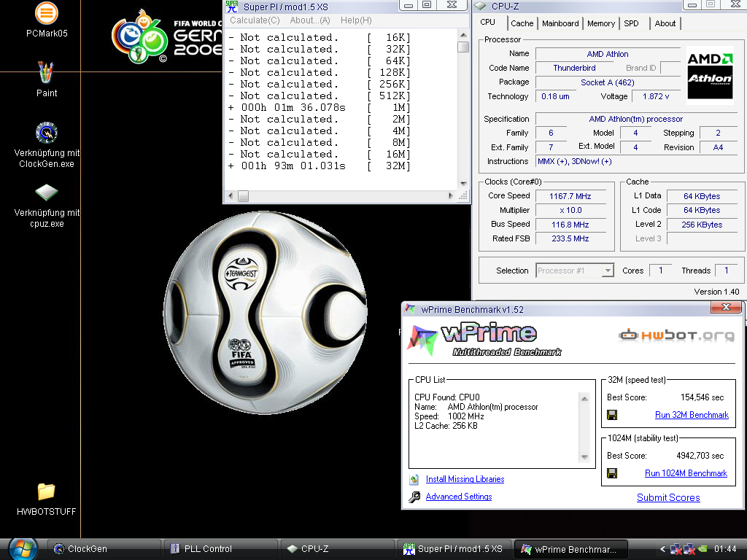Click the 32M Best Score value 154,546 sec
The height and width of the screenshot is (560, 747).
(x=702, y=397)
